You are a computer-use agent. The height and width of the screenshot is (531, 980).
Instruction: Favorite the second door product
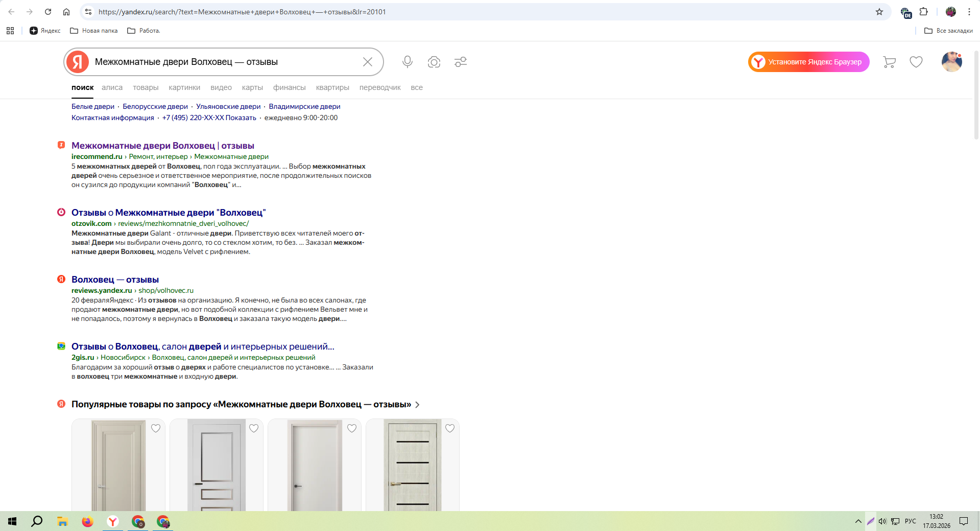click(254, 428)
